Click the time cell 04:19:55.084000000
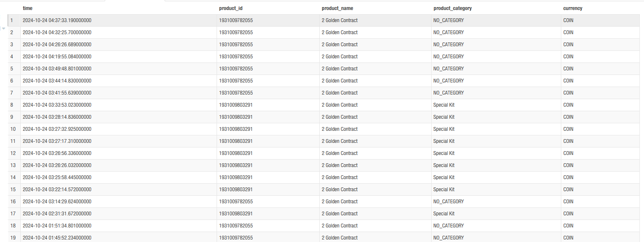The image size is (644, 242). coord(57,57)
